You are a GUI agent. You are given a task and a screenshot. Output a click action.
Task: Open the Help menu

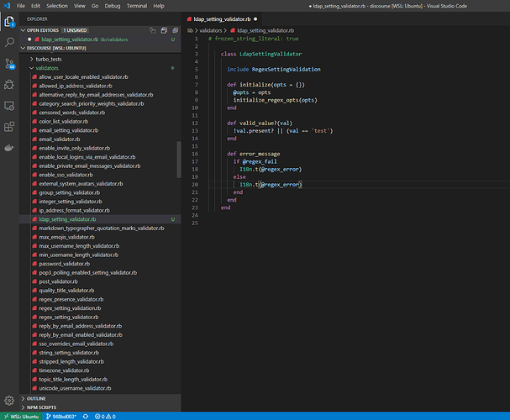pyautogui.click(x=159, y=6)
